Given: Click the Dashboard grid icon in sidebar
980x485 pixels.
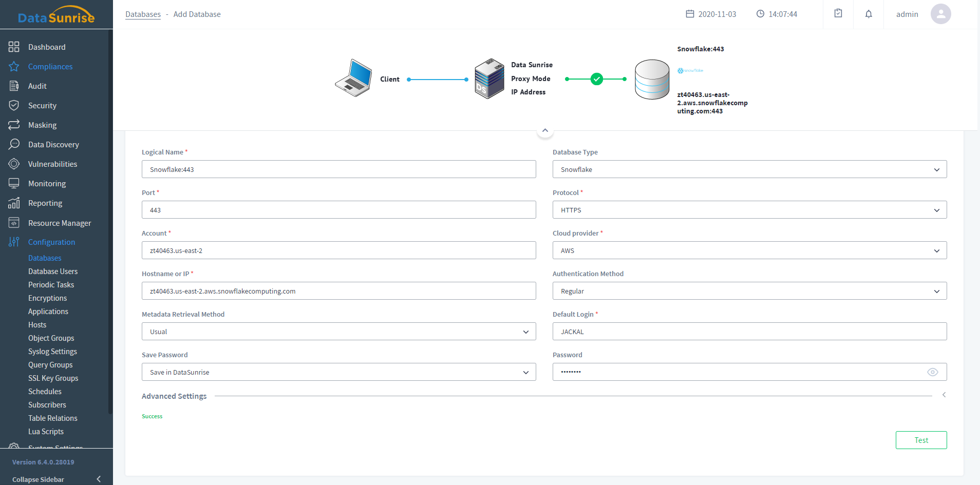Looking at the screenshot, I should click(14, 47).
